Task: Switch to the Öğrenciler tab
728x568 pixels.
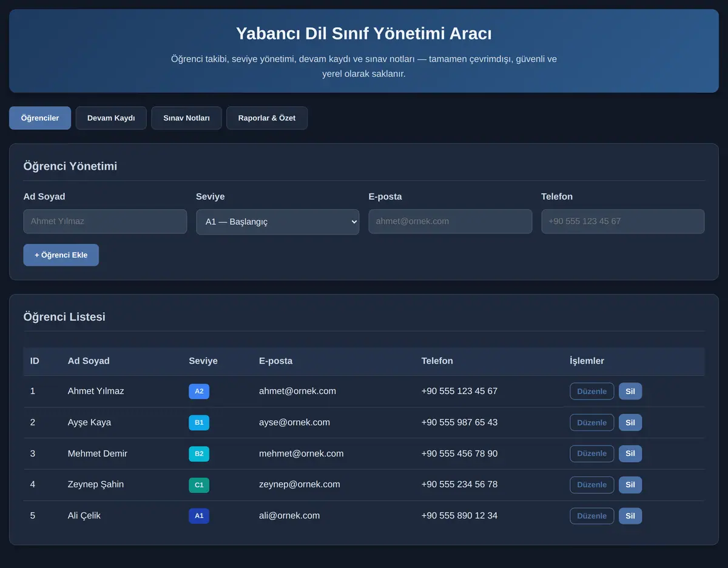Action: click(x=40, y=118)
